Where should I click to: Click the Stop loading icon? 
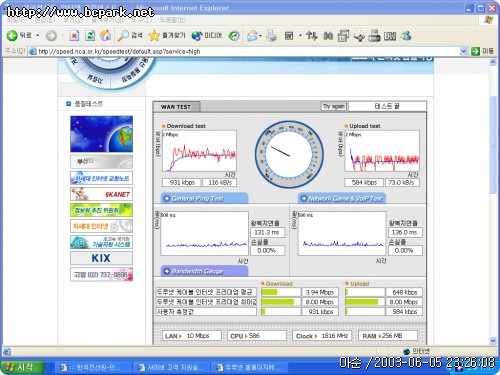coord(74,35)
